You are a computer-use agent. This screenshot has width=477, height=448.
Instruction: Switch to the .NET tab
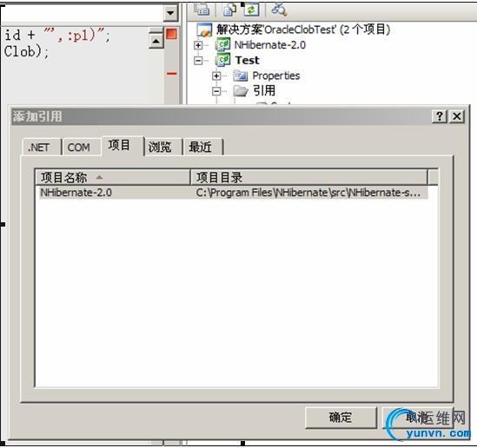coord(42,147)
